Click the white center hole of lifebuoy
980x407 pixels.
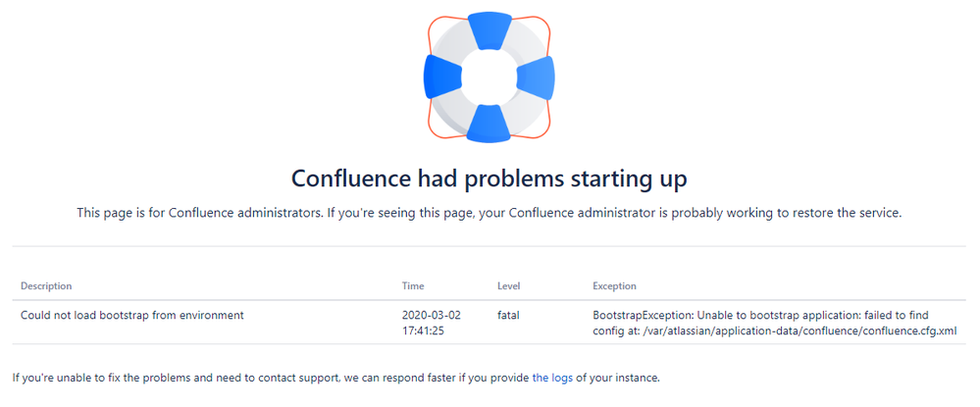(490, 76)
